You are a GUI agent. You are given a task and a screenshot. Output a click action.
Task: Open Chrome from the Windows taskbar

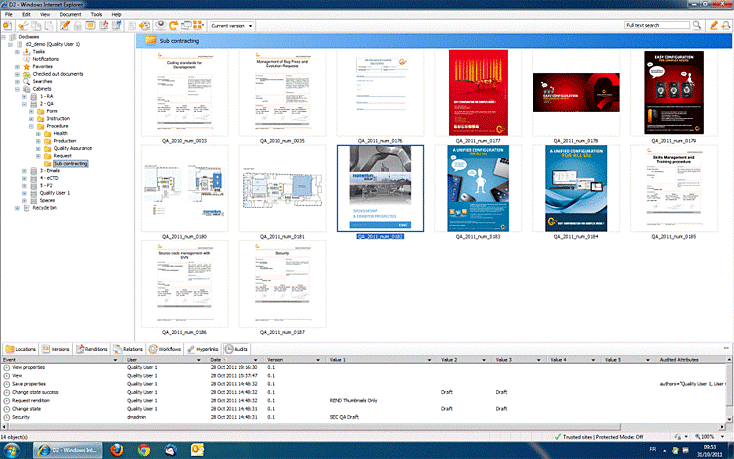coord(145,451)
